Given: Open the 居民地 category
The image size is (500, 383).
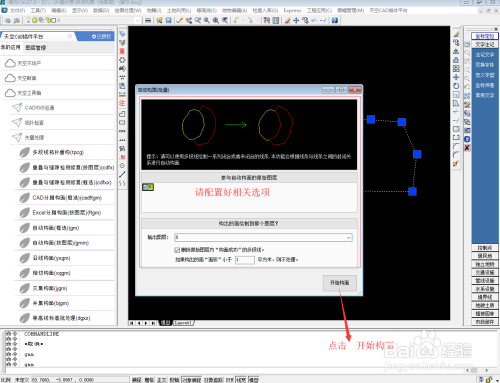Looking at the screenshot, I should pyautogui.click(x=485, y=256).
